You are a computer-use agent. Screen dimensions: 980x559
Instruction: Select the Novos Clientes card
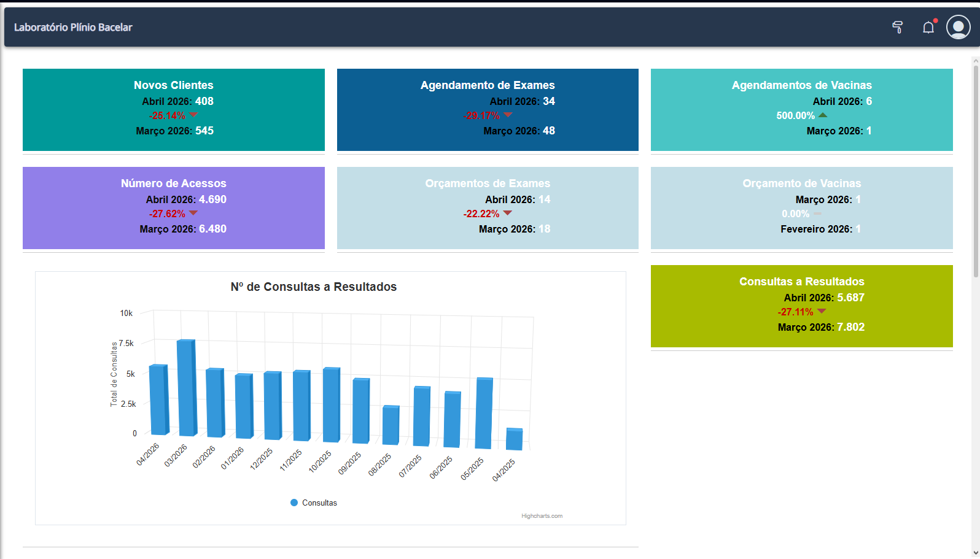[x=174, y=110]
